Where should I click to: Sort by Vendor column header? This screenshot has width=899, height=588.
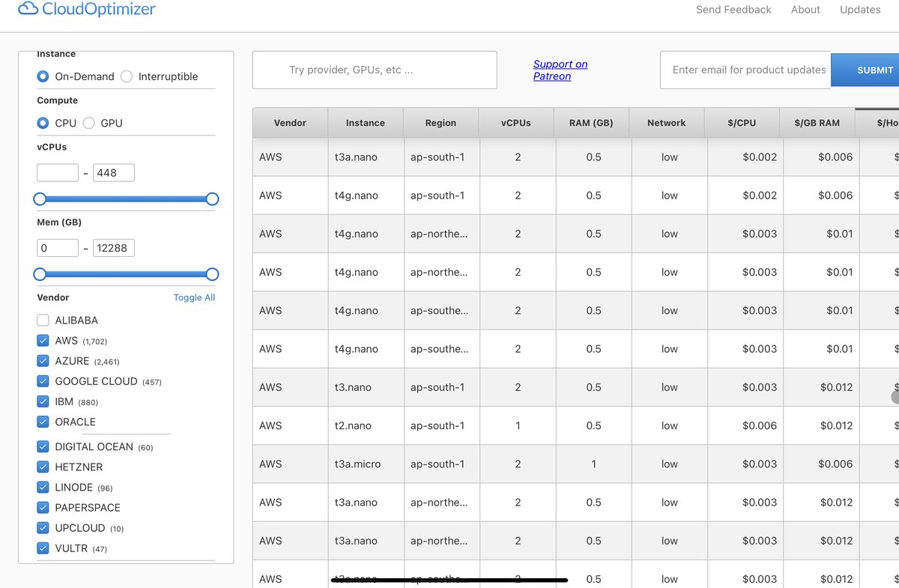290,123
